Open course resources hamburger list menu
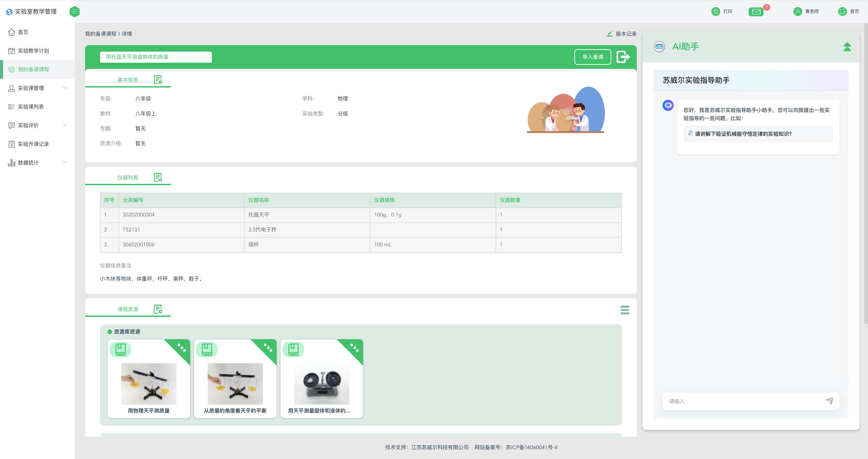This screenshot has width=868, height=459. pyautogui.click(x=625, y=310)
